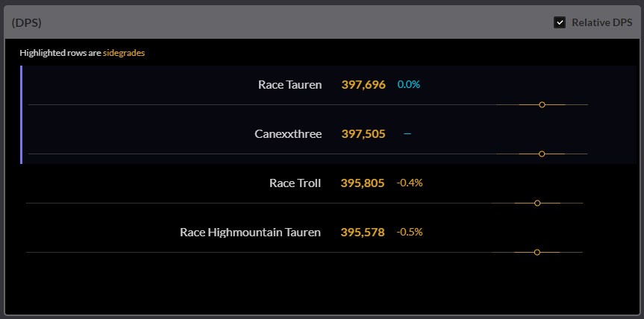Select the Race Highmountain Tauren row name
Image resolution: width=644 pixels, height=319 pixels.
click(250, 233)
